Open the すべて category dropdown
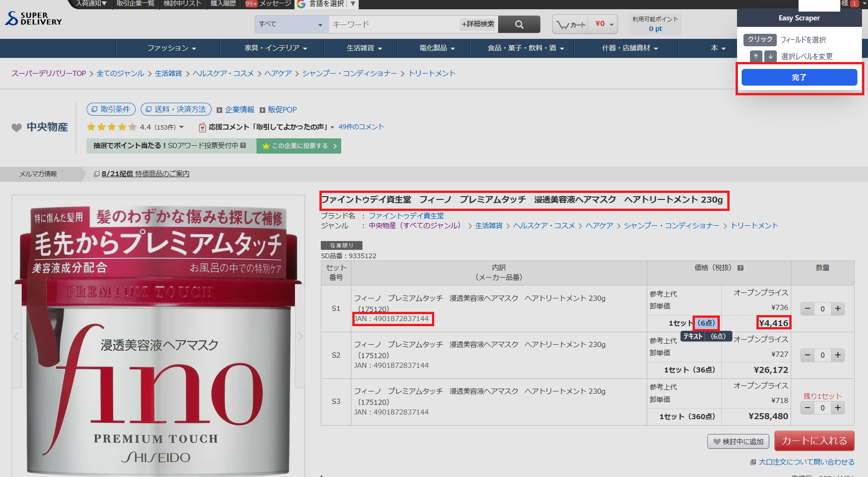Screen dimensions: 868x477 pos(292,24)
